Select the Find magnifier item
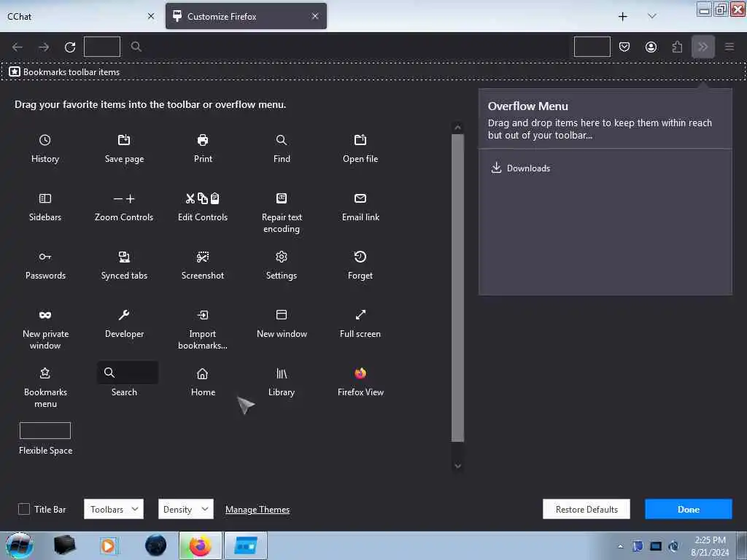This screenshot has height=560, width=747. 282,140
